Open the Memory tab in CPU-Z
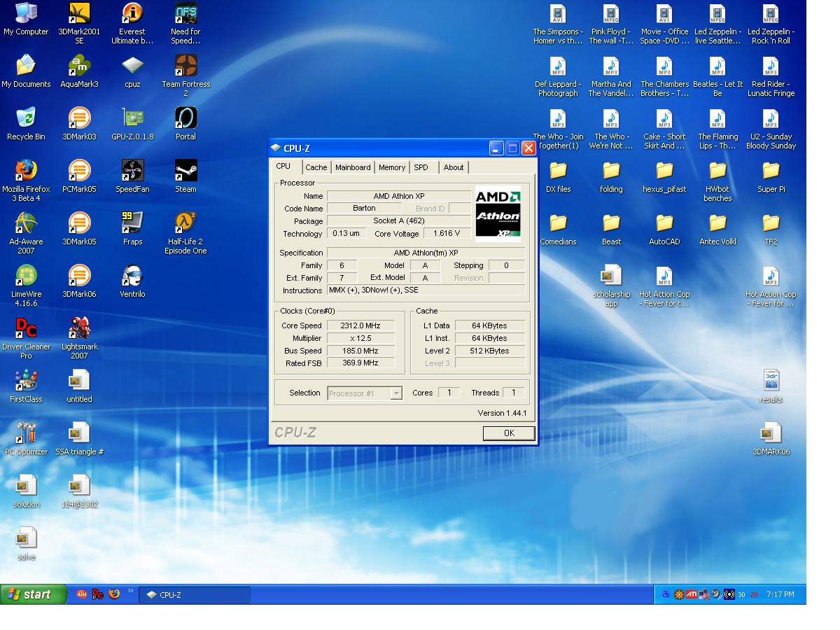Screen dimensions: 840x630 (392, 167)
